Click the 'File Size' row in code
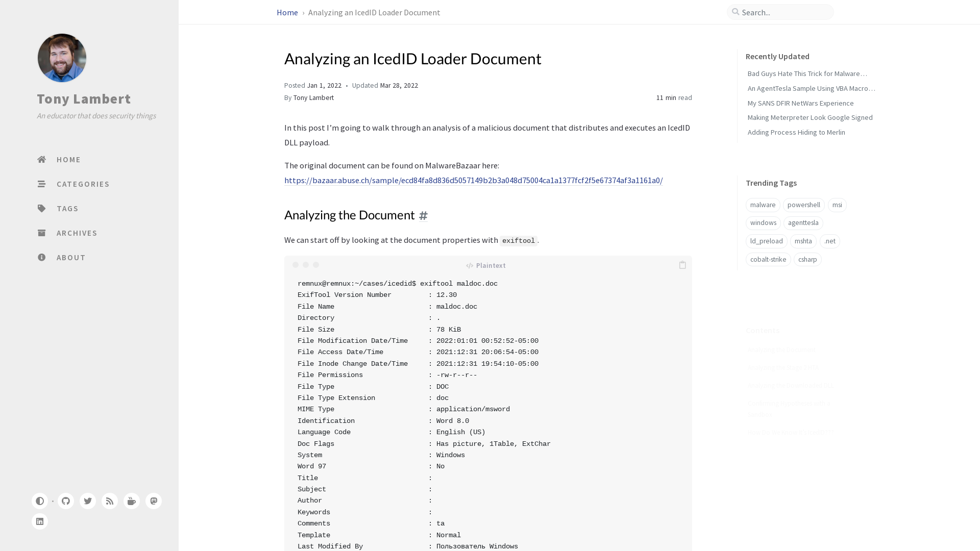The height and width of the screenshot is (551, 980). pyautogui.click(x=379, y=330)
